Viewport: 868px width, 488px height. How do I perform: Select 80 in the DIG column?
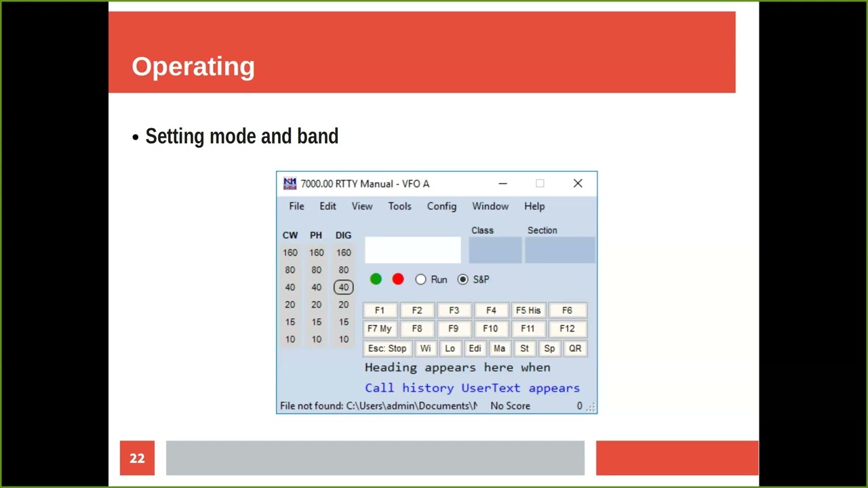[344, 270]
